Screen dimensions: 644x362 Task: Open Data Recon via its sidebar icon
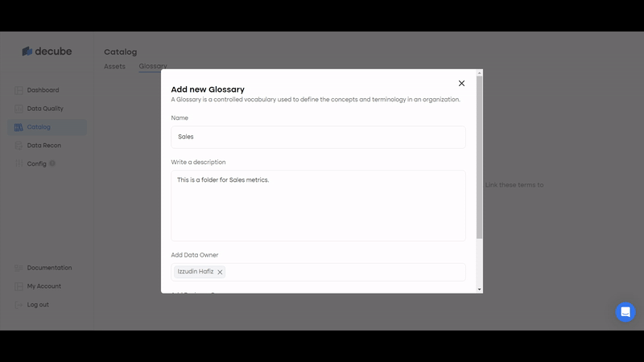(19, 146)
